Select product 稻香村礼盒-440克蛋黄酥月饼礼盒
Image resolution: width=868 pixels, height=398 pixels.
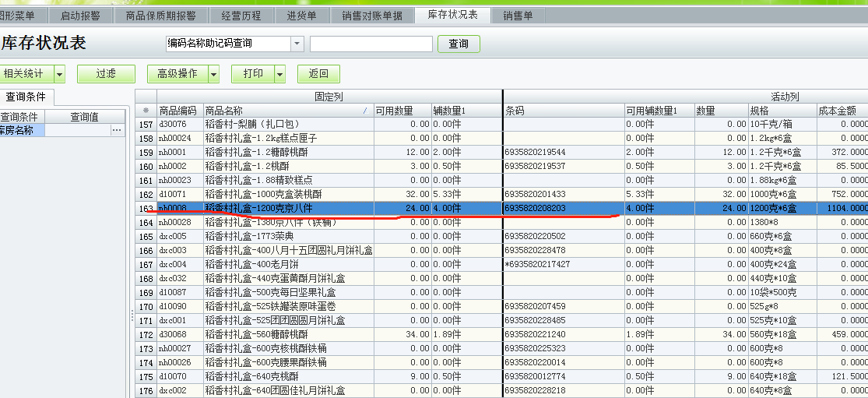point(275,278)
